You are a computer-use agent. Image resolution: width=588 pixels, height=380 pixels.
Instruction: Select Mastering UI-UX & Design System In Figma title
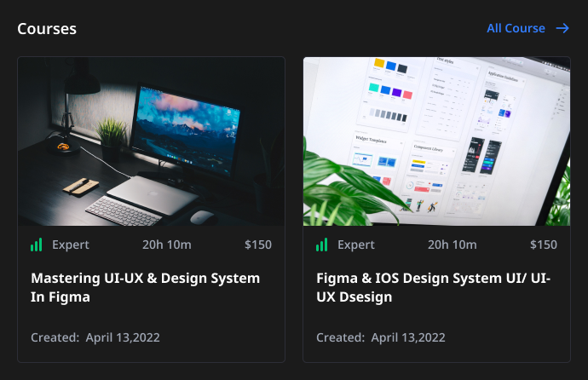[x=146, y=287]
